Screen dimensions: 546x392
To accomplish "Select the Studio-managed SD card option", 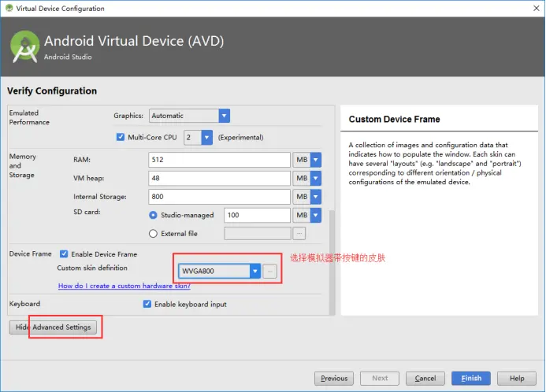I will tap(153, 215).
